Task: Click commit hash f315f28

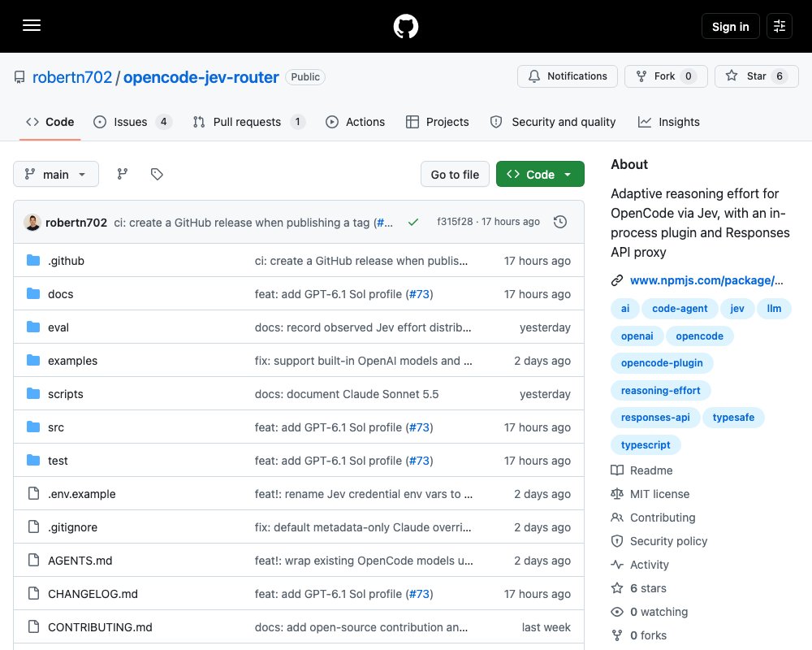Action: (455, 222)
